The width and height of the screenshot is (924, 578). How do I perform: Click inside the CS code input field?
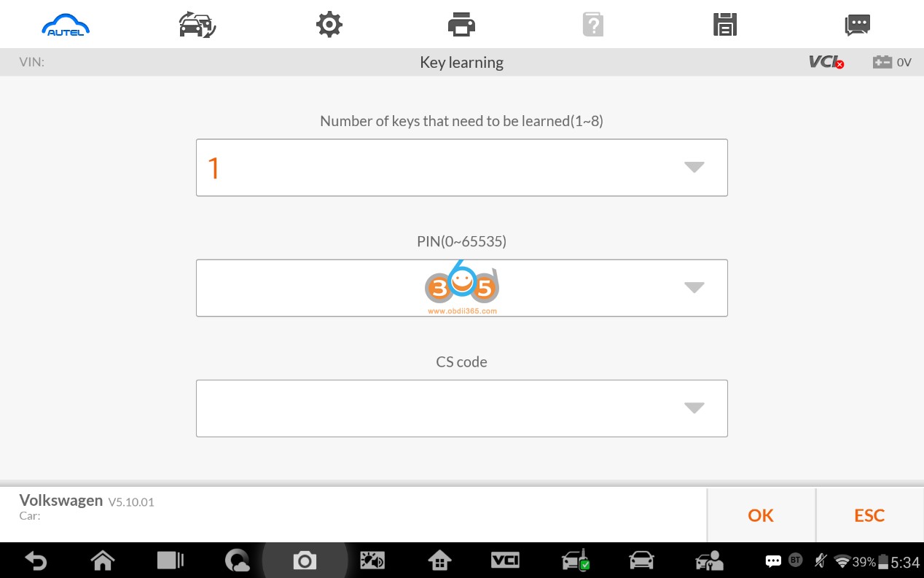[461, 408]
